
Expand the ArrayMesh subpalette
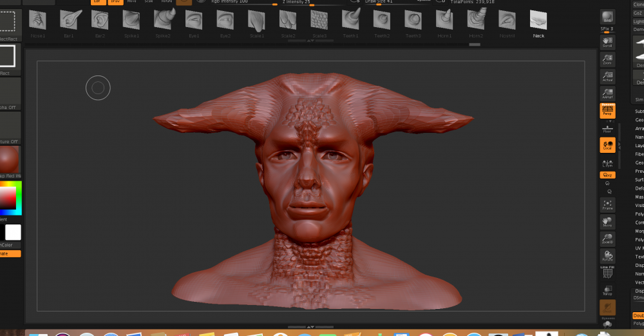pos(639,129)
